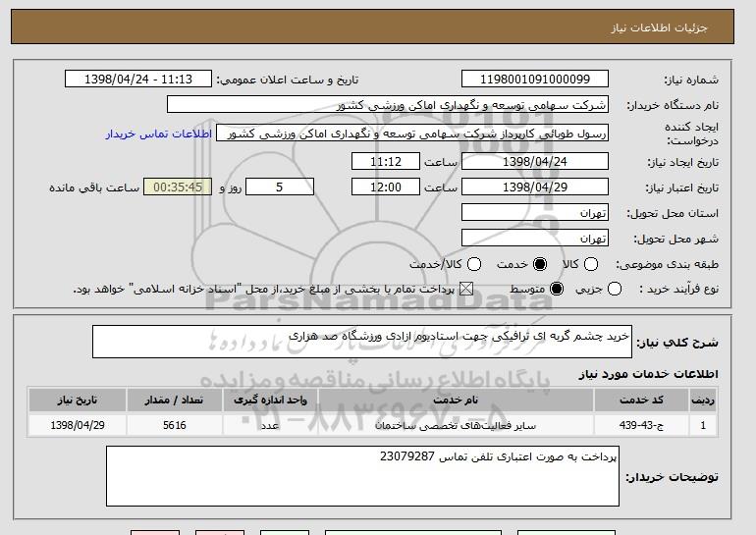Click the quantity cell 5616
Image resolution: width=756 pixels, height=535 pixels.
[x=174, y=425]
